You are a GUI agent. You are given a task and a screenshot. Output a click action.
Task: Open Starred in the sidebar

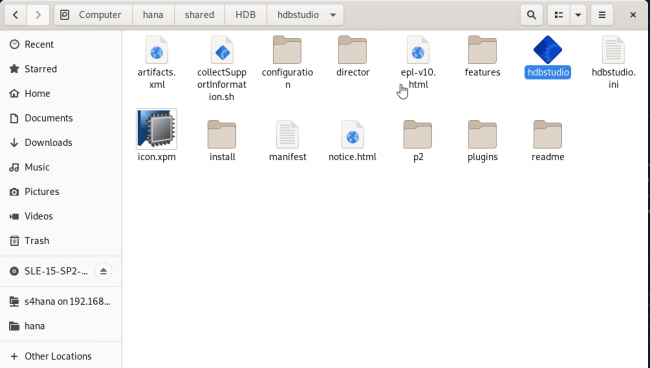pyautogui.click(x=61, y=69)
